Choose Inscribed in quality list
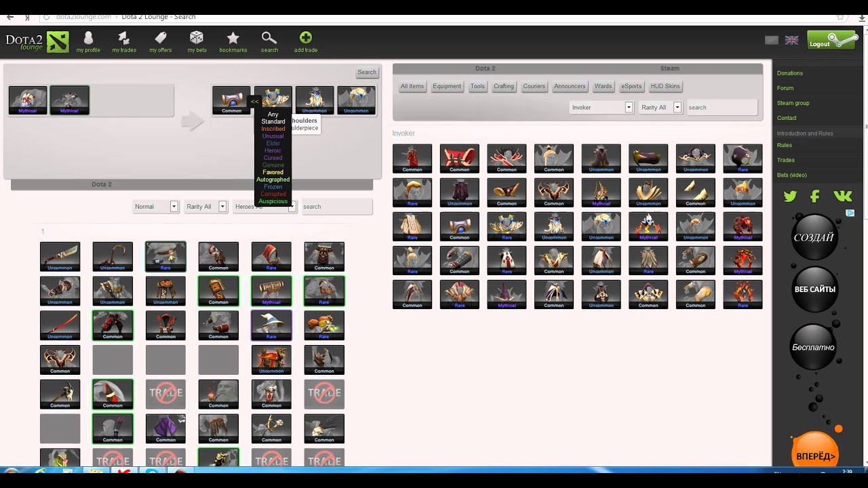Viewport: 868px width, 488px height. [273, 129]
